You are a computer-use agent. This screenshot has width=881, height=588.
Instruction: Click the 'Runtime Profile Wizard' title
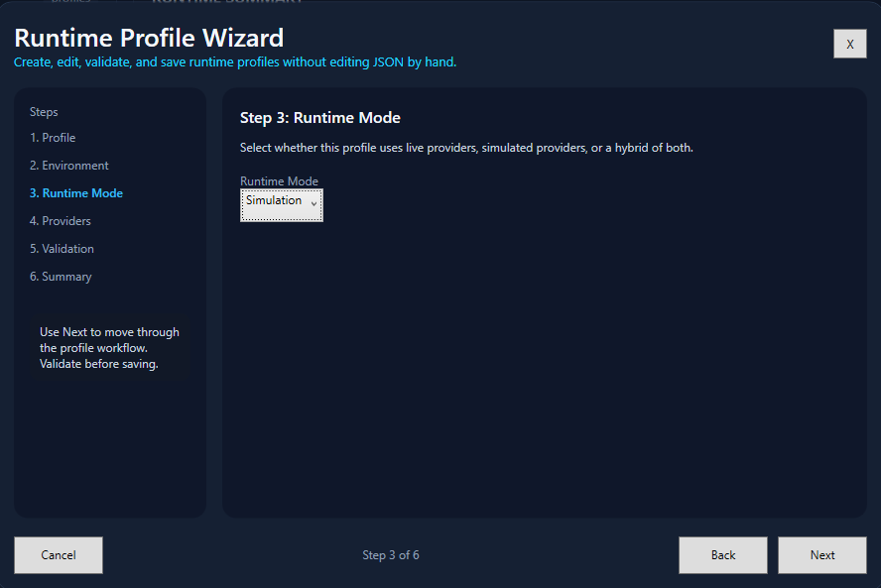click(x=149, y=38)
